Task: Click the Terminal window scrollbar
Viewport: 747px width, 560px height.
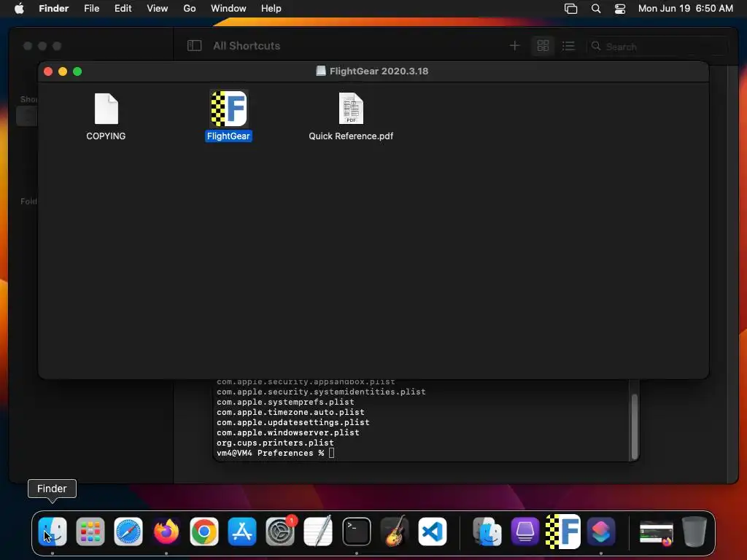Action: pyautogui.click(x=634, y=426)
